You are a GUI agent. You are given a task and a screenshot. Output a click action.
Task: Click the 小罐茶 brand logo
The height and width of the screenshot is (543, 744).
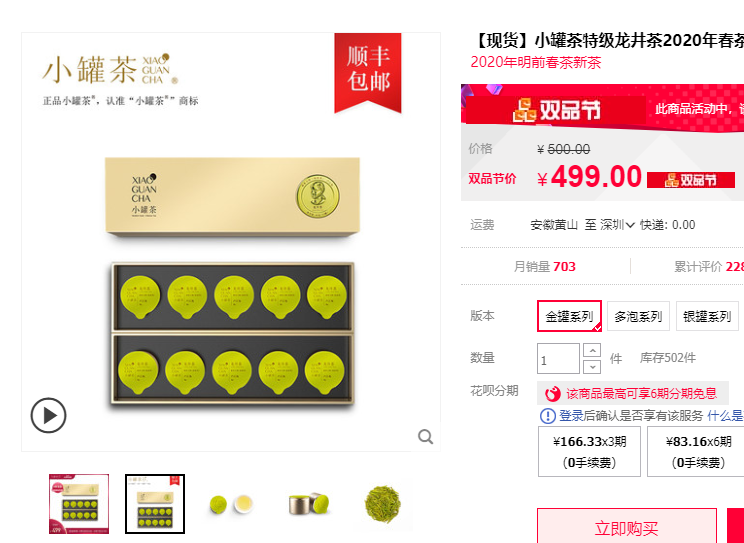click(x=110, y=69)
